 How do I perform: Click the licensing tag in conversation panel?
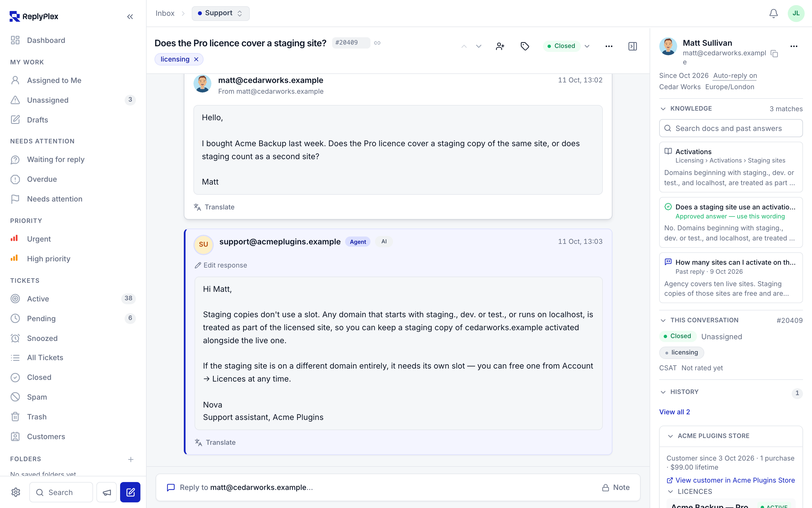click(x=681, y=352)
